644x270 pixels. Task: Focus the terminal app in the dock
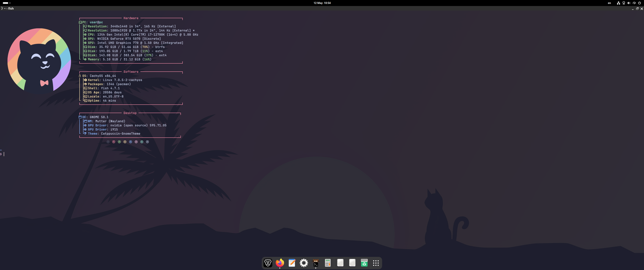click(316, 263)
